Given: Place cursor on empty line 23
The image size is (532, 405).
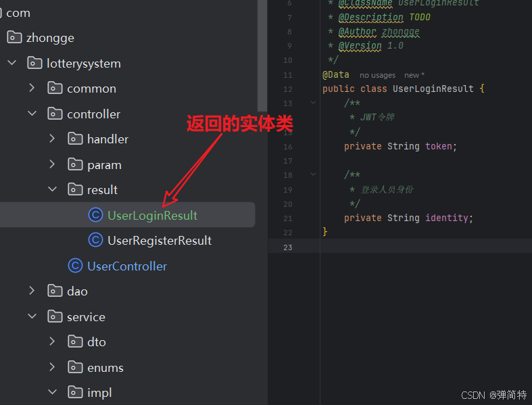Looking at the screenshot, I should (x=426, y=246).
